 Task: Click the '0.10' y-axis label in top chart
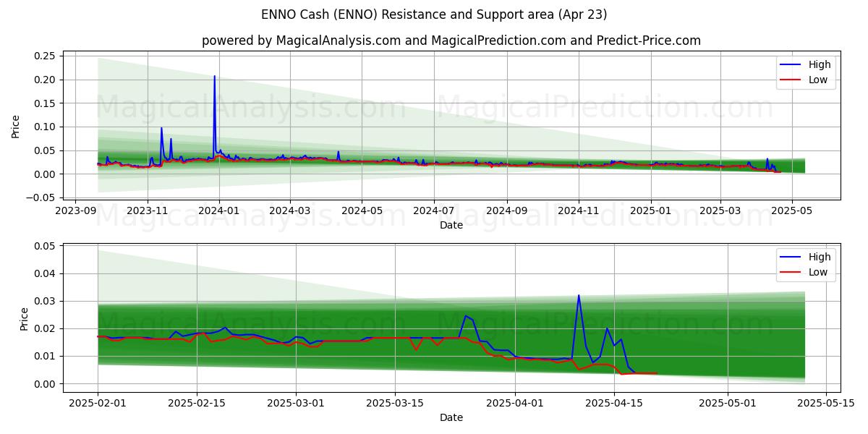45,127
